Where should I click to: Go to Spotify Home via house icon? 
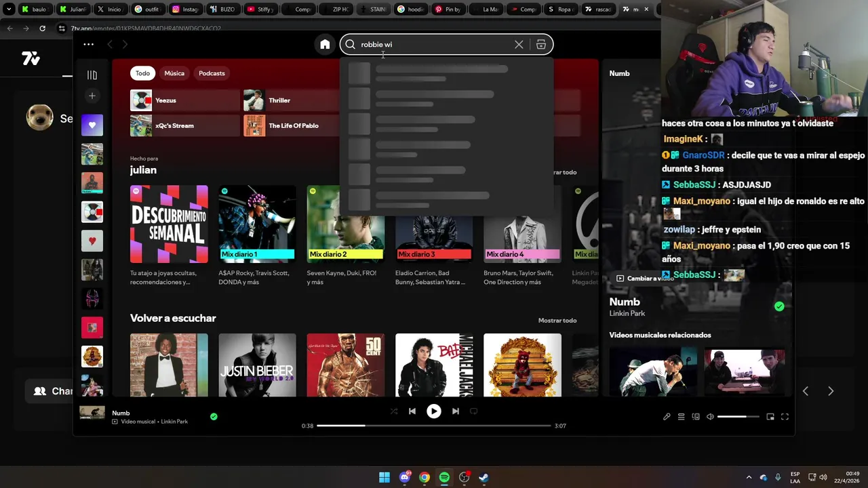coord(325,45)
